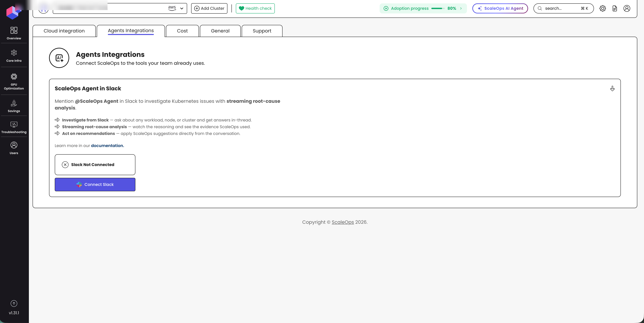Select the Agents Integrations tab
Viewport: 644px width, 323px height.
tap(131, 31)
